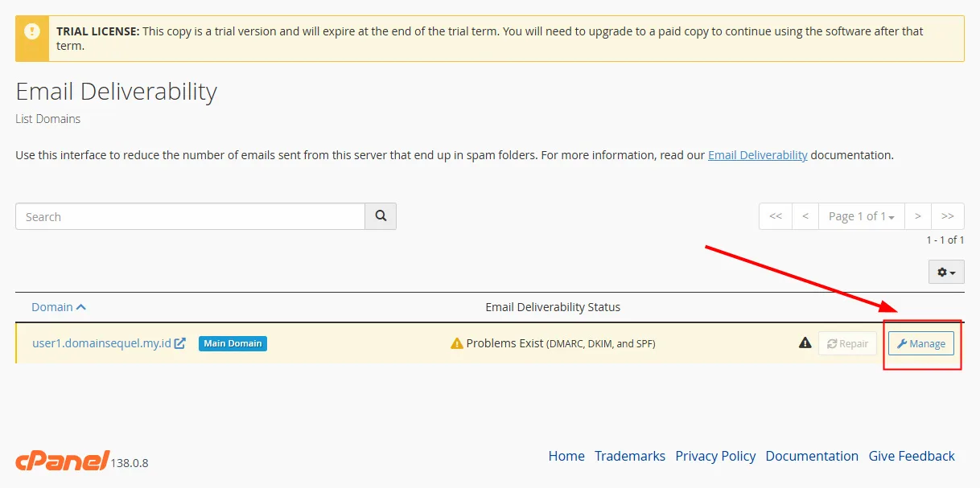
Task: Open the Give Feedback footer link
Action: pos(912,456)
